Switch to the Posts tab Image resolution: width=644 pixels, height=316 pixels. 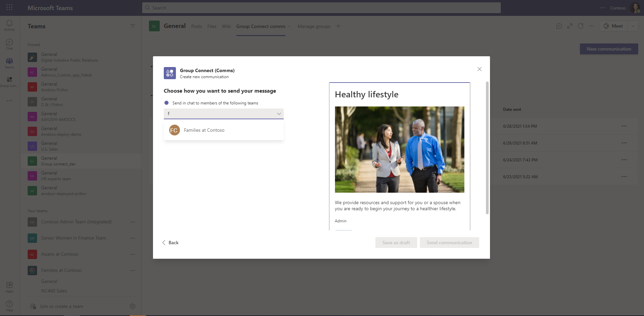(x=196, y=26)
